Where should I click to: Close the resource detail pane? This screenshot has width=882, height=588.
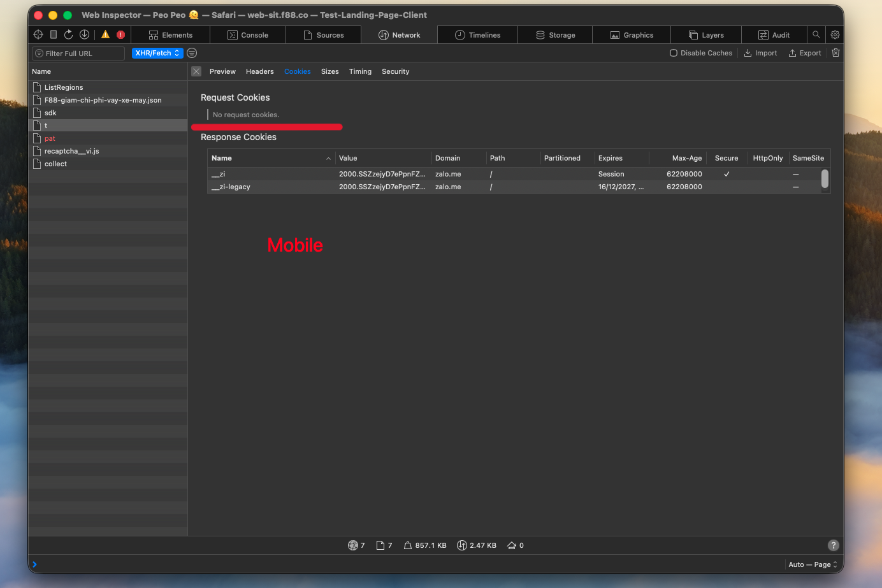[x=196, y=71]
